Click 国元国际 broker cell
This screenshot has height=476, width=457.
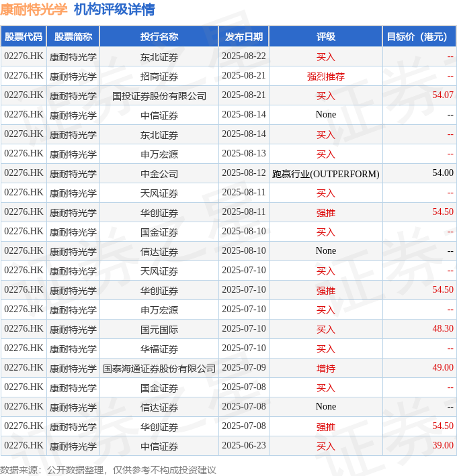tap(159, 330)
